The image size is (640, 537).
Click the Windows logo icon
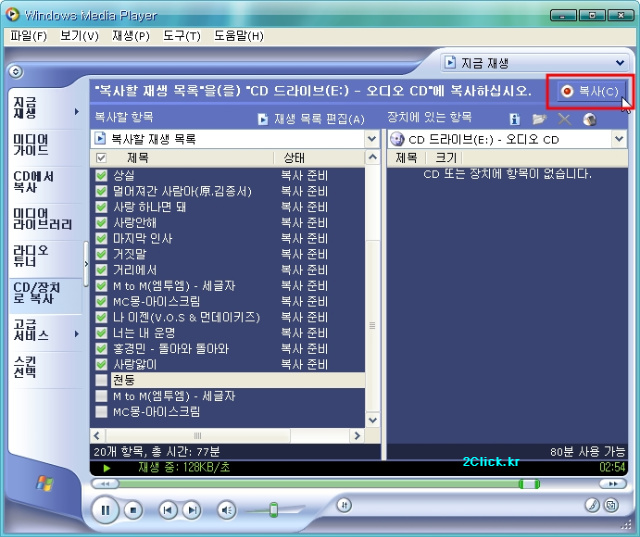[x=44, y=483]
